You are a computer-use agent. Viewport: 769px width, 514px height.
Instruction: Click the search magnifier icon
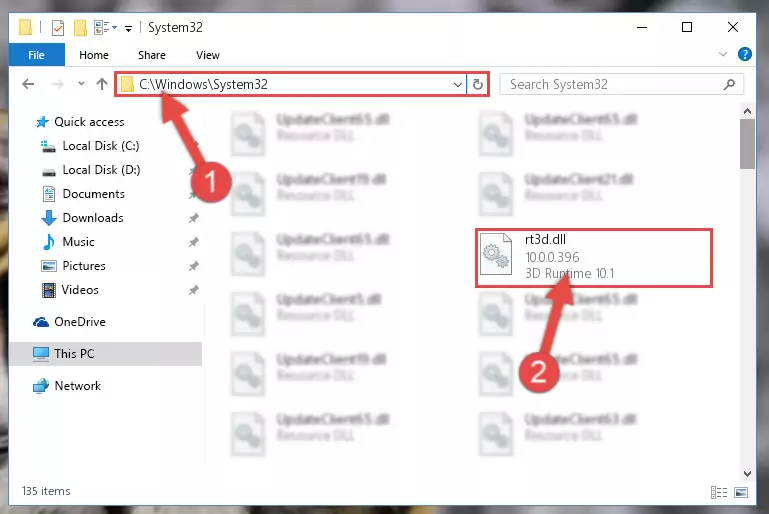(729, 84)
